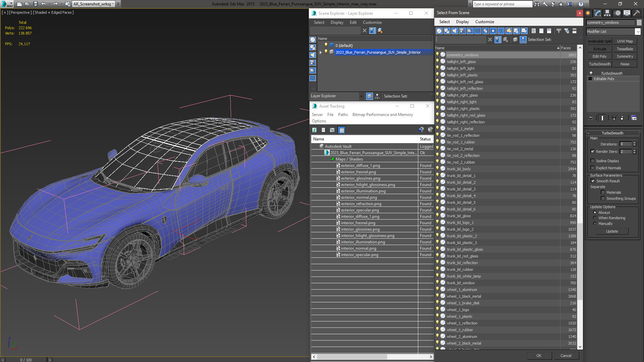
Task: Open Bitmap Performance and Memory menu
Action: point(382,115)
